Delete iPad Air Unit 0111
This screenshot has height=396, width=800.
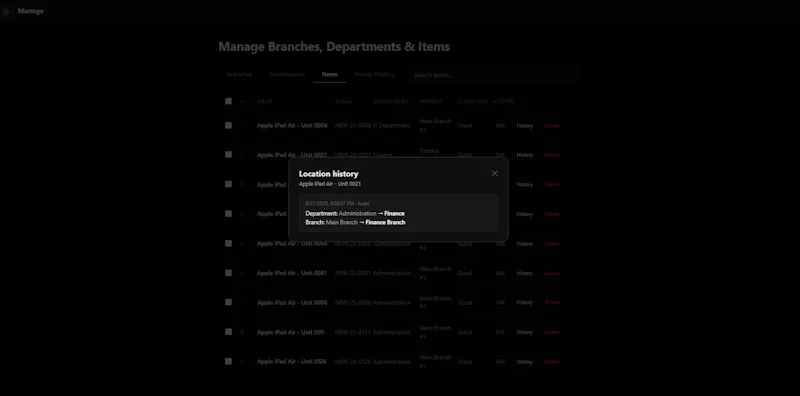point(552,332)
